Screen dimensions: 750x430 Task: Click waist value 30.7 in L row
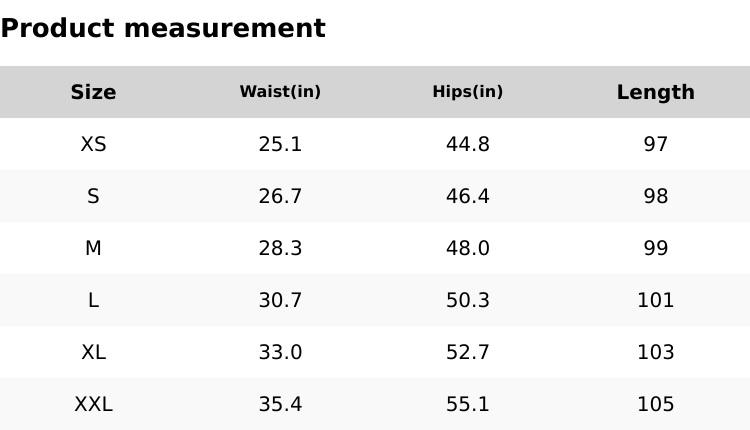pos(280,300)
